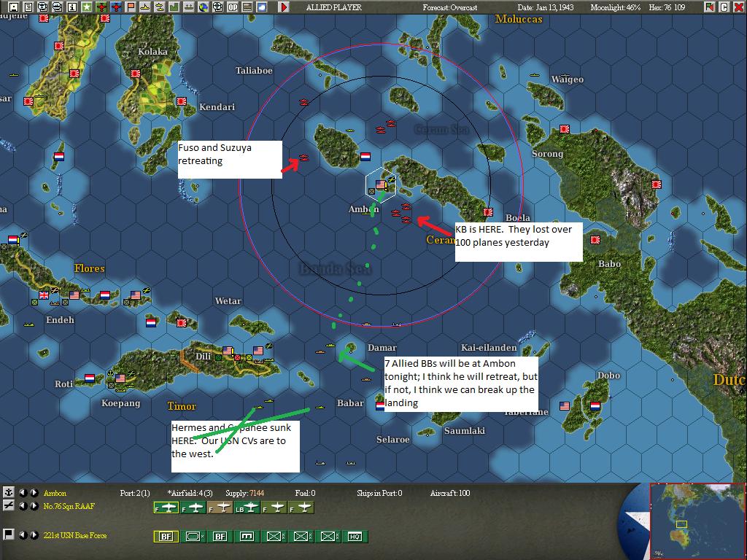747x560 pixels.
Task: Open the document list icon in toolbar
Action: (28, 7)
